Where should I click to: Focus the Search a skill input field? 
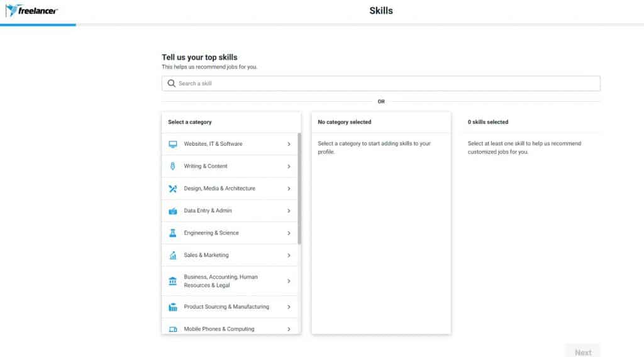[x=384, y=84]
